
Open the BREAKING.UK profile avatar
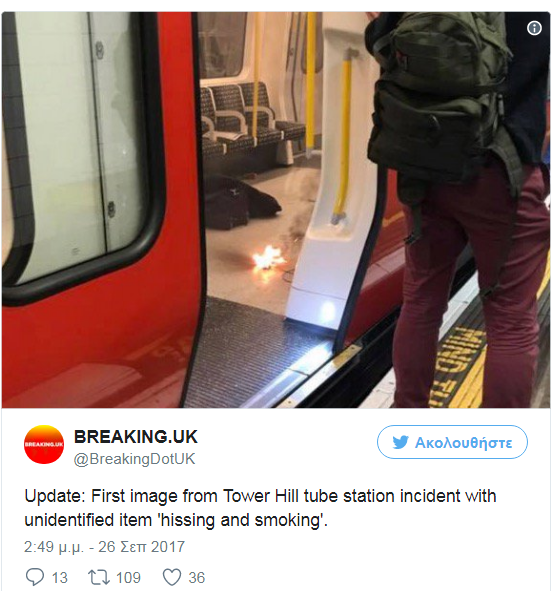pyautogui.click(x=44, y=444)
